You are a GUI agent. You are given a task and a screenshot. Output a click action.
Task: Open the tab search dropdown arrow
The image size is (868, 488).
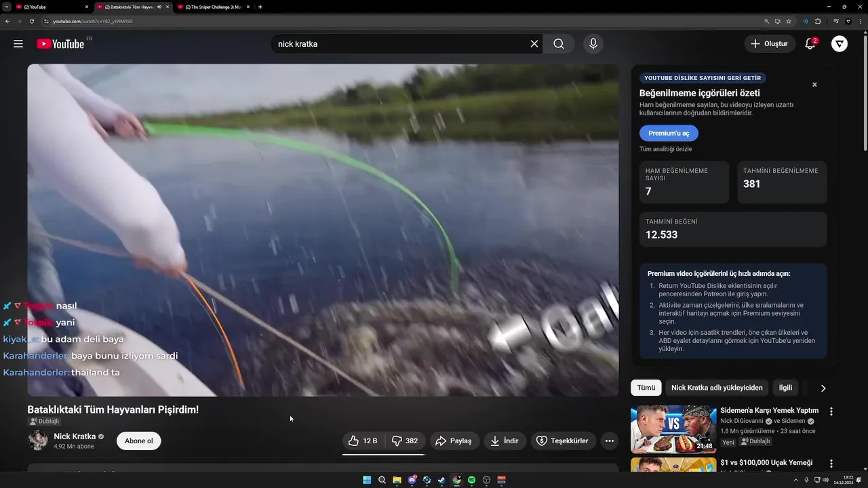5,7
